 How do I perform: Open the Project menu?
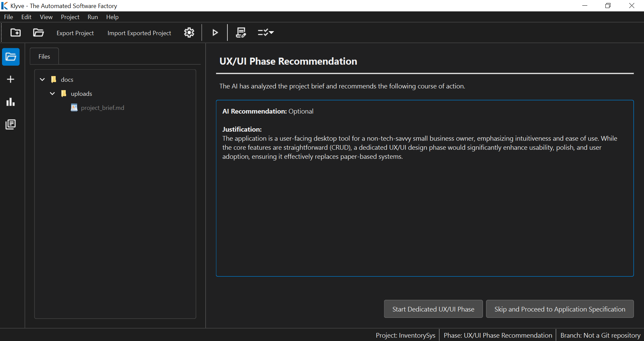pyautogui.click(x=70, y=17)
